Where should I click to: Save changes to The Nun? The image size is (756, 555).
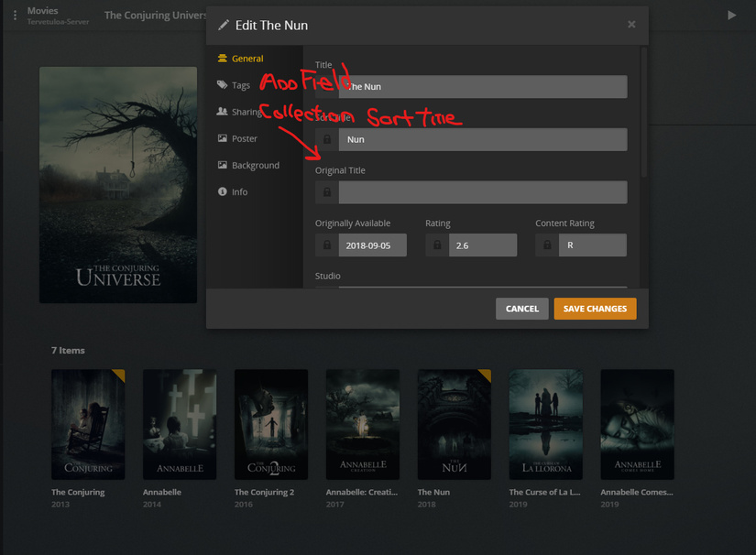[x=595, y=309]
